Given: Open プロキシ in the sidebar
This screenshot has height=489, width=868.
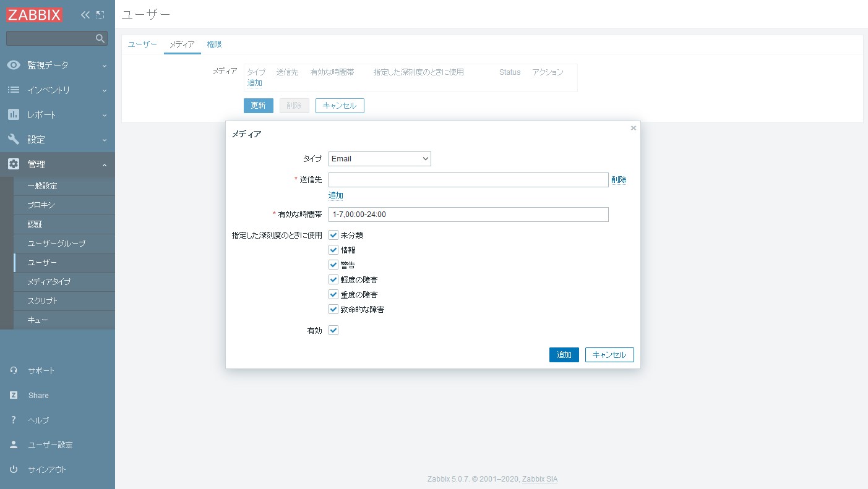Looking at the screenshot, I should click(64, 205).
